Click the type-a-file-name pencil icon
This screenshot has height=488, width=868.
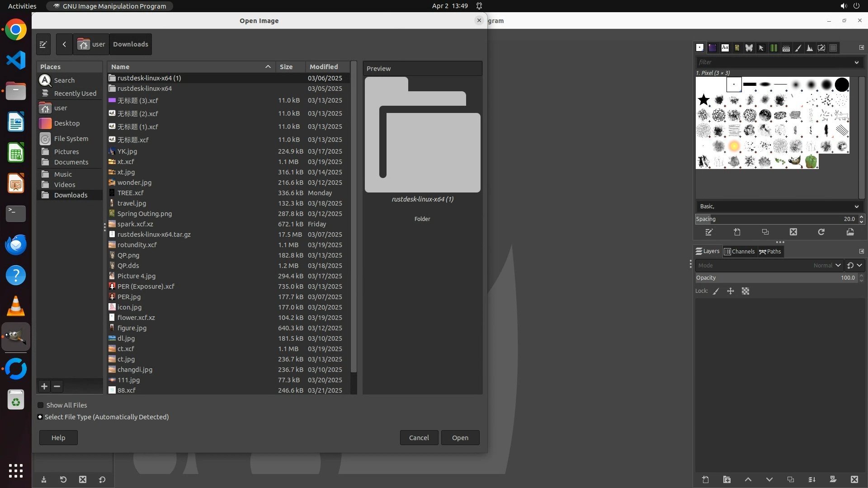[43, 44]
